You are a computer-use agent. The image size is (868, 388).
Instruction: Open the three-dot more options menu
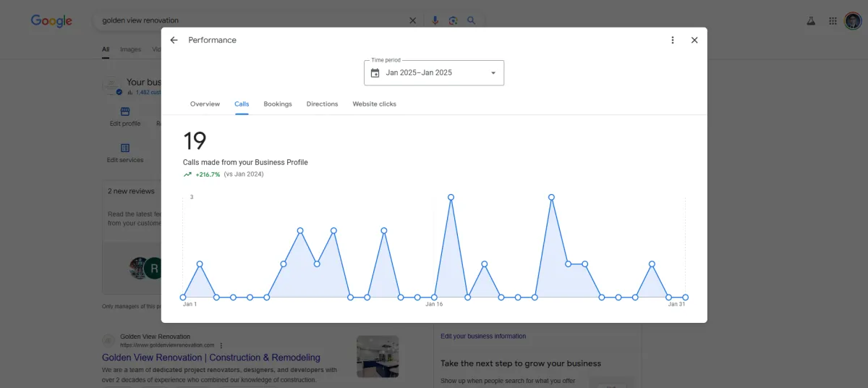click(x=673, y=41)
